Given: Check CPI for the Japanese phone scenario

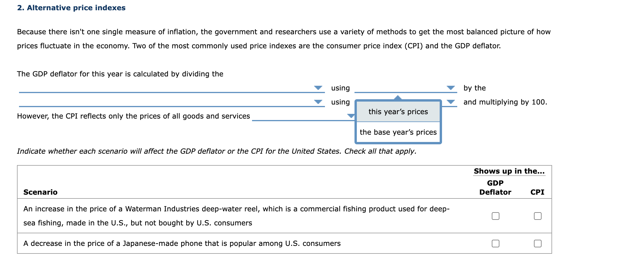Looking at the screenshot, I should pos(537,243).
